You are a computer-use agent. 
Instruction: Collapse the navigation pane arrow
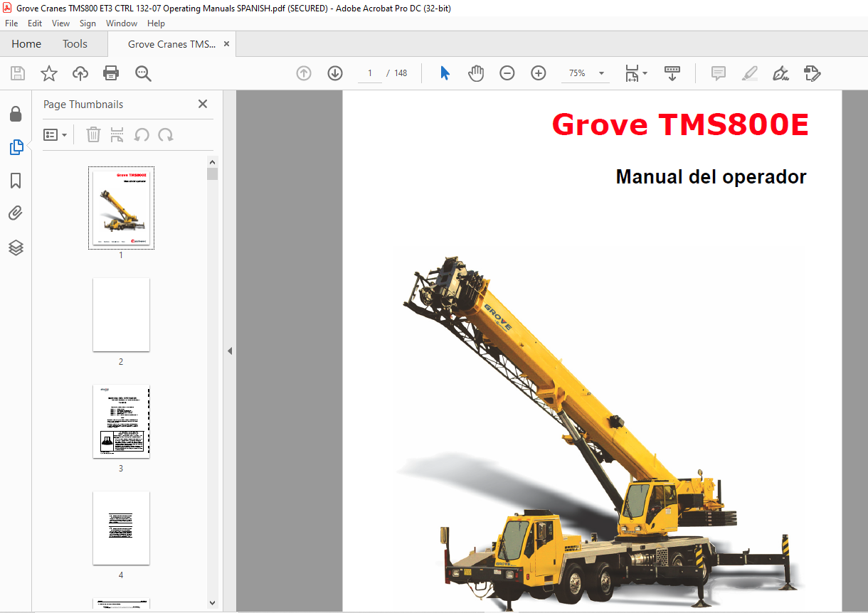230,351
